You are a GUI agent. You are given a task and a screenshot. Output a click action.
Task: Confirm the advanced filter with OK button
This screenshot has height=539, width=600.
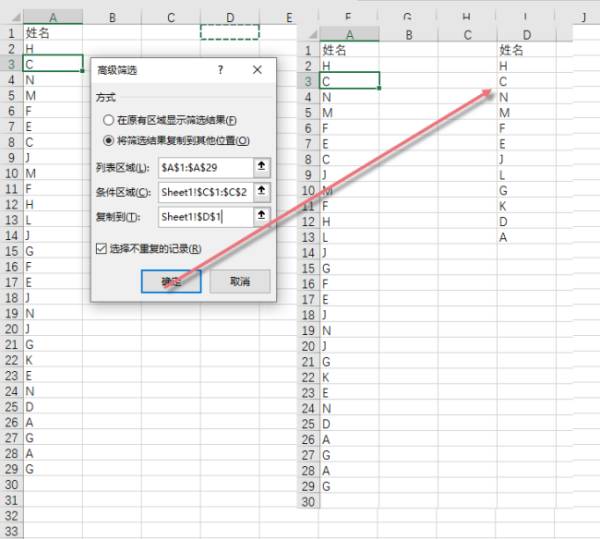[x=171, y=282]
